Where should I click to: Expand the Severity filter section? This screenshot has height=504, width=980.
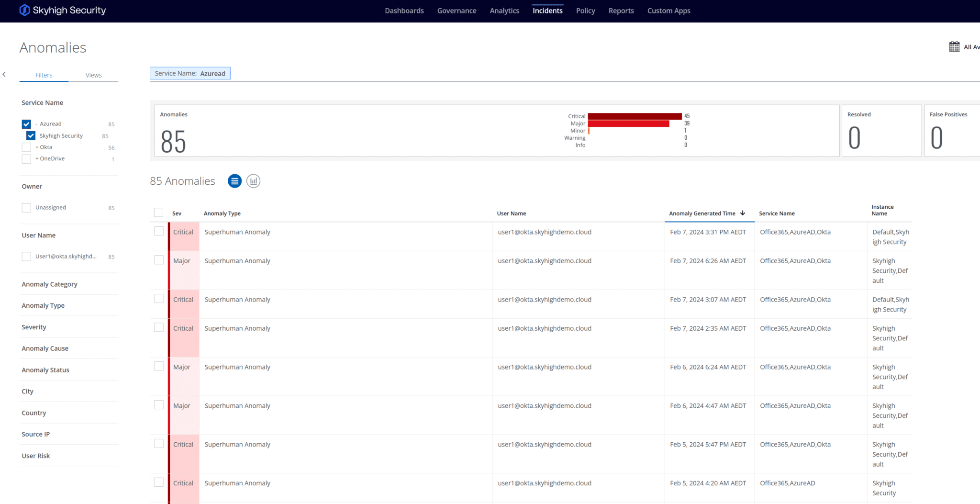(34, 327)
